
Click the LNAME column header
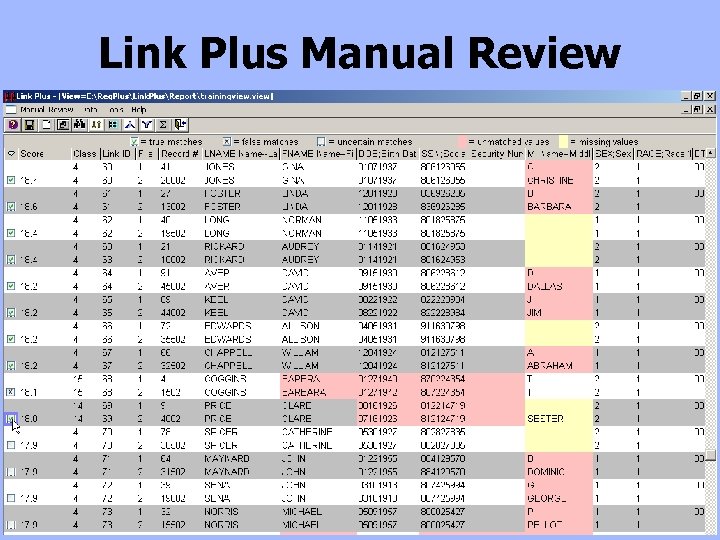pos(241,154)
